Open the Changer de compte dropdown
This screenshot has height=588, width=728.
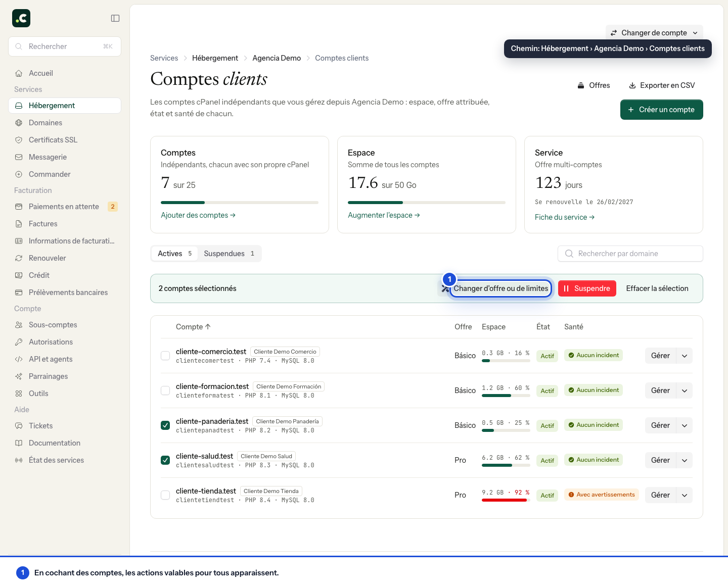click(654, 33)
